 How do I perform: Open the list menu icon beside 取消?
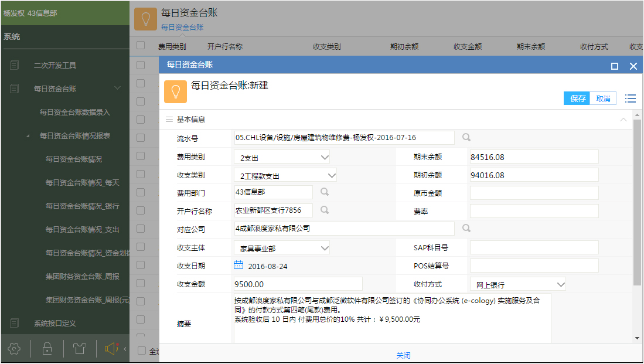(x=631, y=98)
